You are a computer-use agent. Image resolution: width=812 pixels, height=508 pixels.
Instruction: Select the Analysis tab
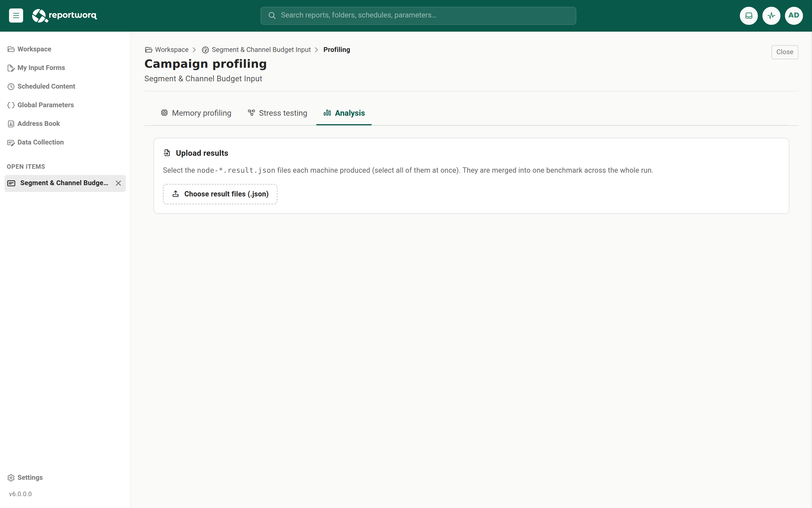[344, 113]
